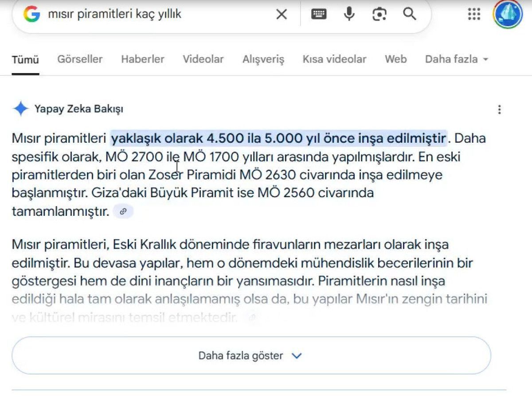Open the Google apps grid
This screenshot has width=532, height=413.
click(474, 14)
